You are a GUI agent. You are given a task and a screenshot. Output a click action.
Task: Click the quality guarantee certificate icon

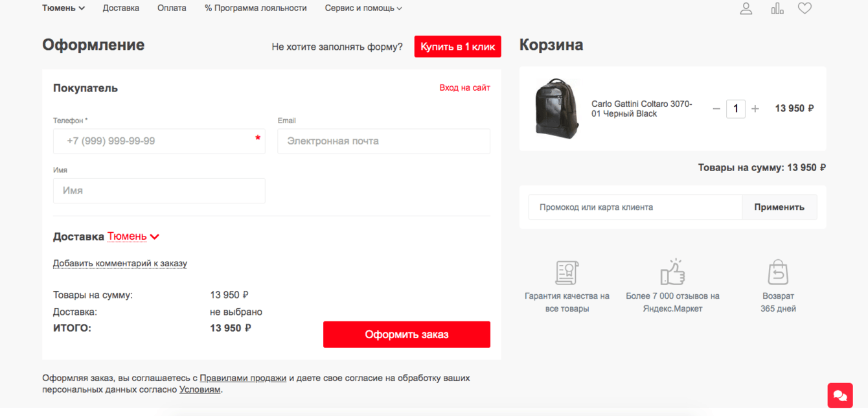point(567,273)
